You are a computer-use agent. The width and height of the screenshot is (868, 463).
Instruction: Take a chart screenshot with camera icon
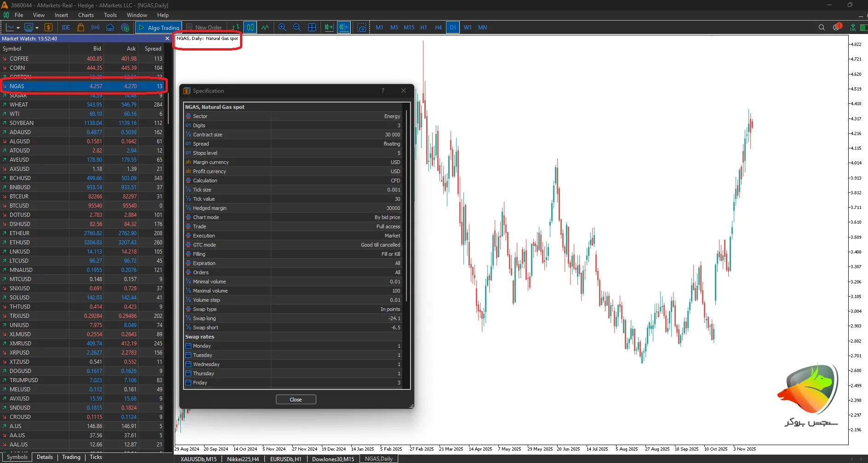(362, 28)
